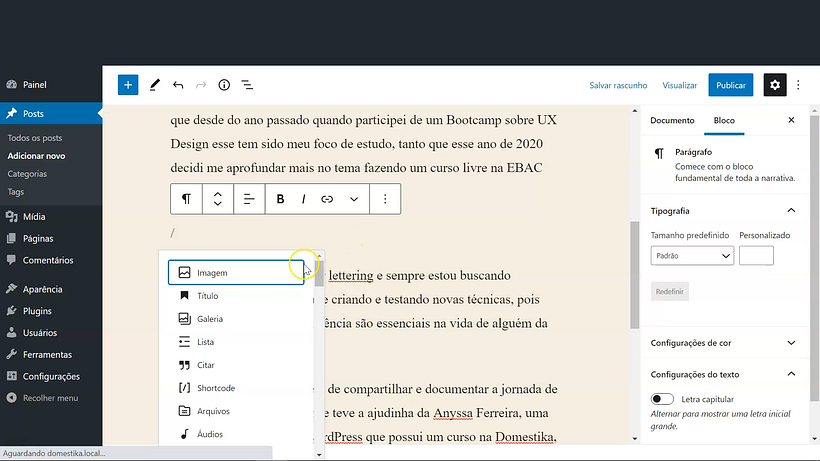Click Salvar rascunho link
Image resolution: width=820 pixels, height=461 pixels.
(x=618, y=85)
